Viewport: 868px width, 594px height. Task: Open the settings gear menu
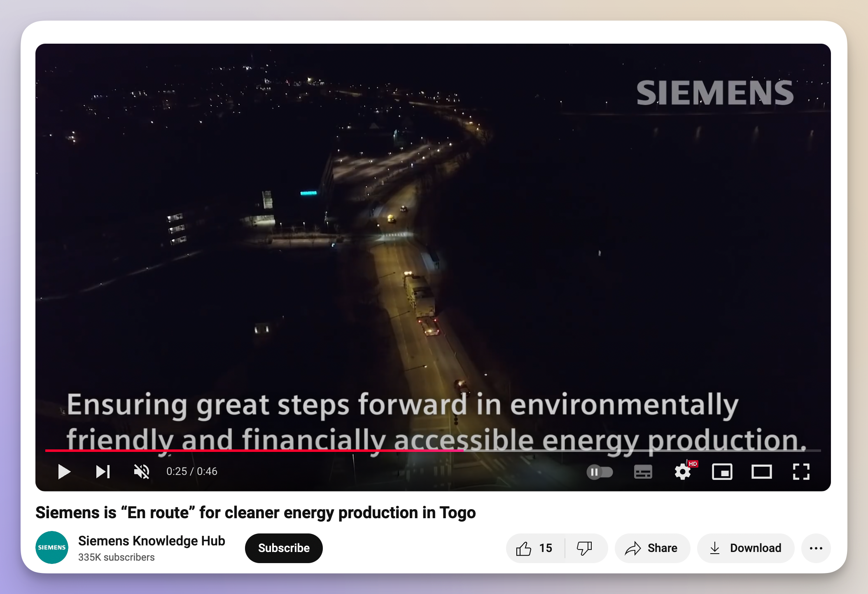(x=683, y=472)
